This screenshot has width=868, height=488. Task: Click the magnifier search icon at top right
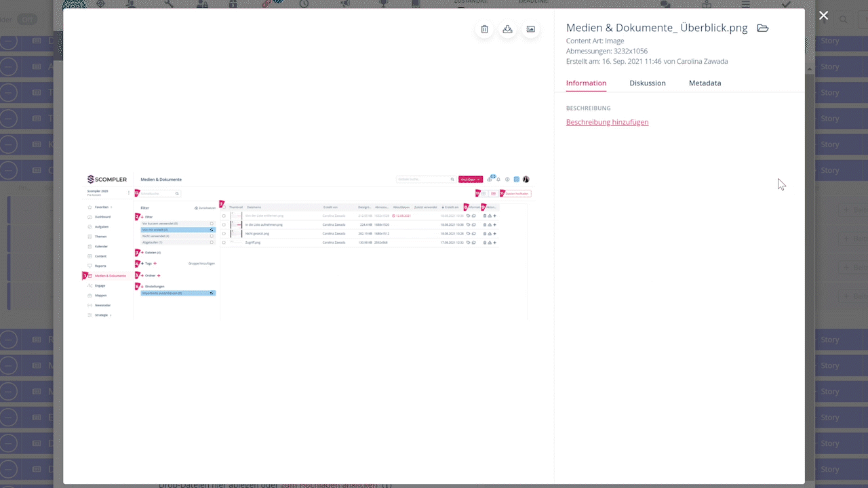(x=844, y=20)
